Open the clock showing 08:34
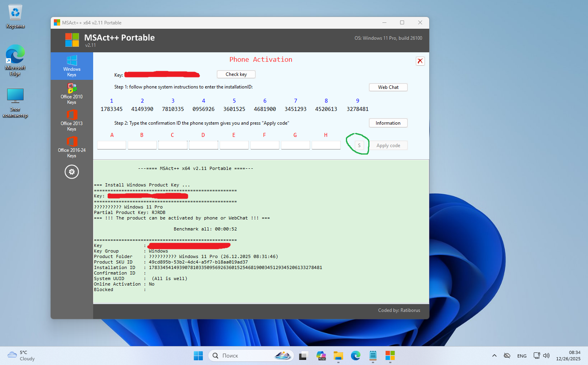588x365 pixels. [568, 356]
